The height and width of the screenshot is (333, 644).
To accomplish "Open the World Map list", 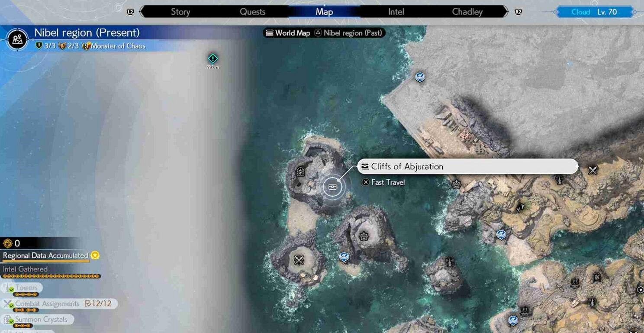I will 288,33.
